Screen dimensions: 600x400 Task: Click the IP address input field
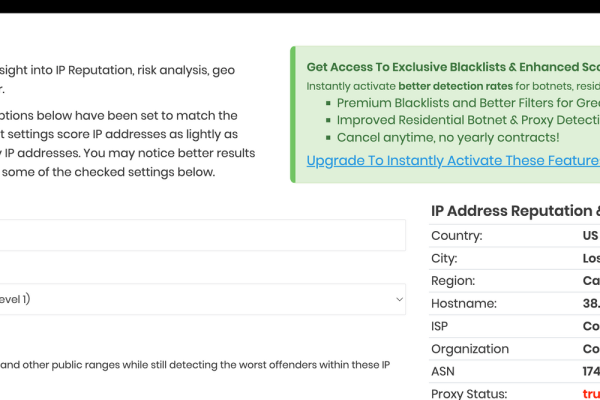[200, 236]
